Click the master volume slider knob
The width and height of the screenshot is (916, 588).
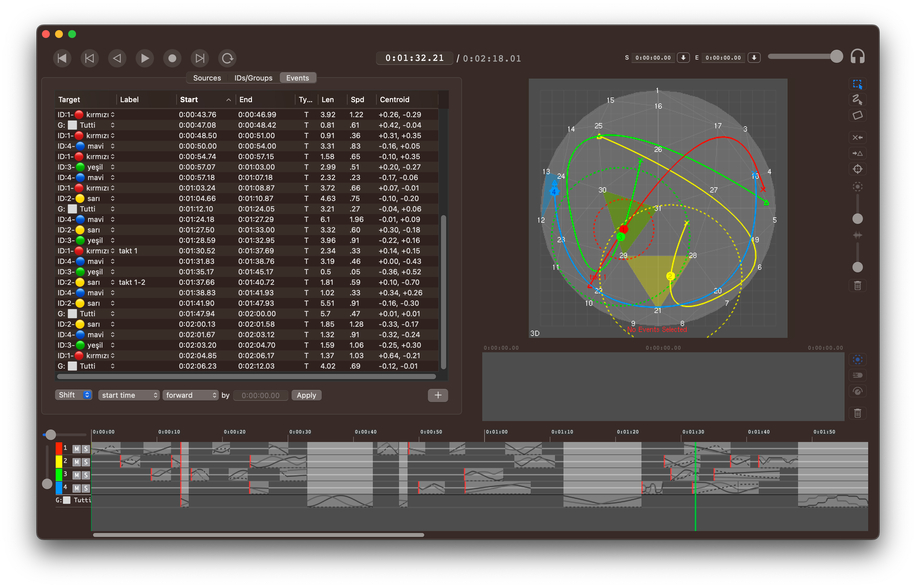click(x=836, y=57)
